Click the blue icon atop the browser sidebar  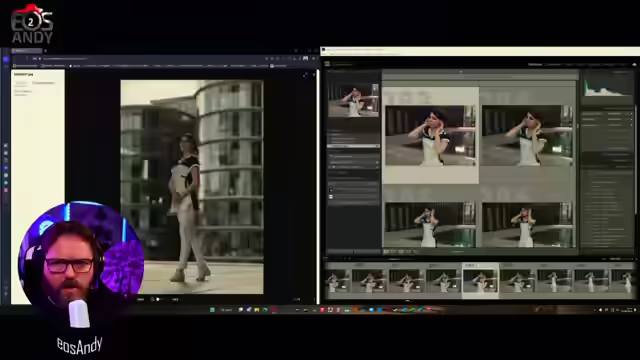tap(6, 60)
